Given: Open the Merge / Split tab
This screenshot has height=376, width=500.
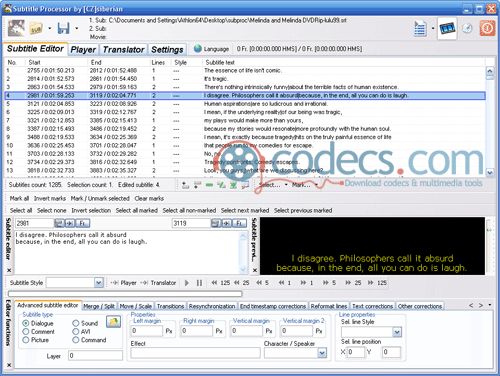Looking at the screenshot, I should pos(99,306).
